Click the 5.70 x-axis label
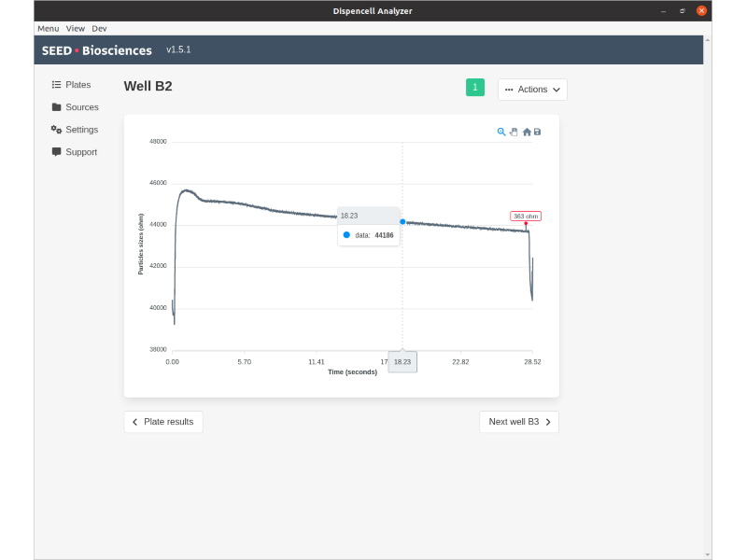The width and height of the screenshot is (747, 560). coord(245,362)
